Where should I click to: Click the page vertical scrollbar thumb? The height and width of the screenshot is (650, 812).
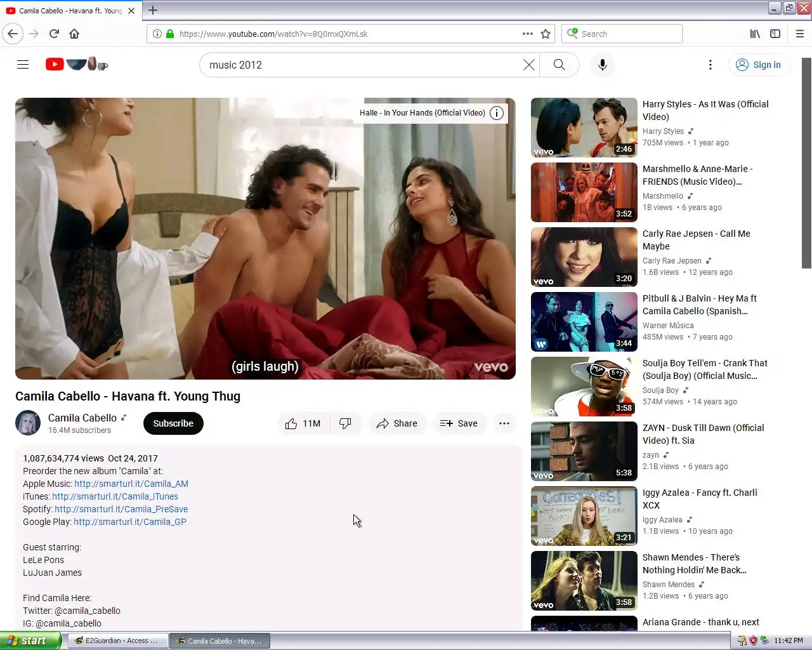pos(806,163)
